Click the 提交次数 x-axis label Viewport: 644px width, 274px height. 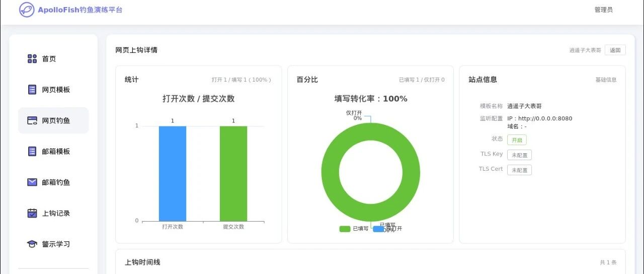coord(233,227)
